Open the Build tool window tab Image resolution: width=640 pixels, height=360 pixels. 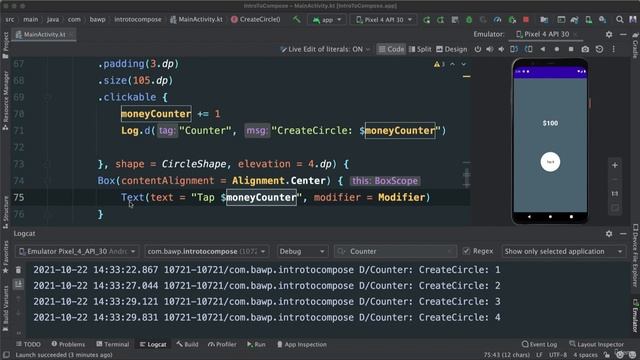[187, 344]
